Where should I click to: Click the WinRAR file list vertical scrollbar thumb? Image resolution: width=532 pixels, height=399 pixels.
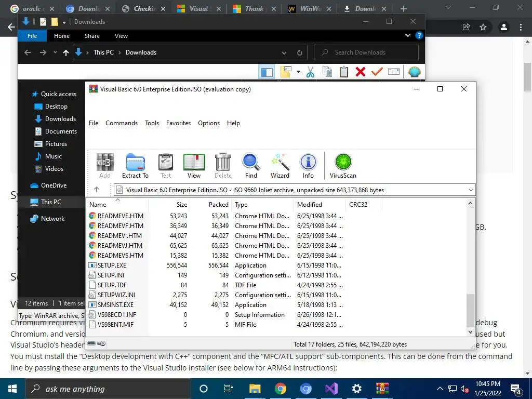tap(470, 311)
